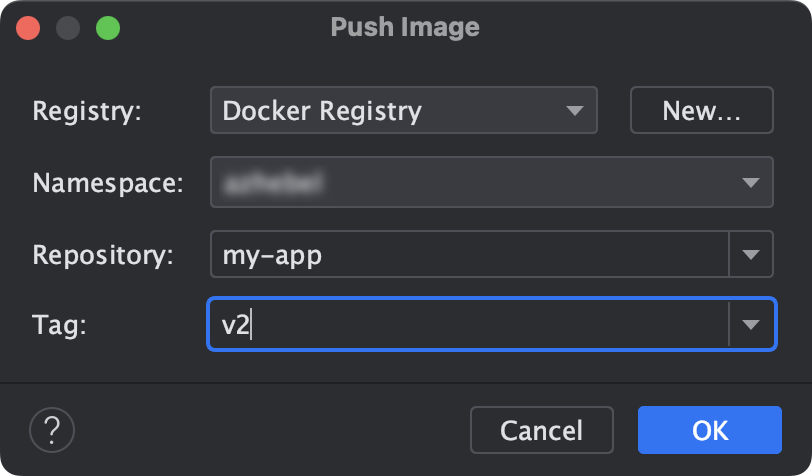Click the Push Image title bar
812x476 pixels.
point(405,27)
